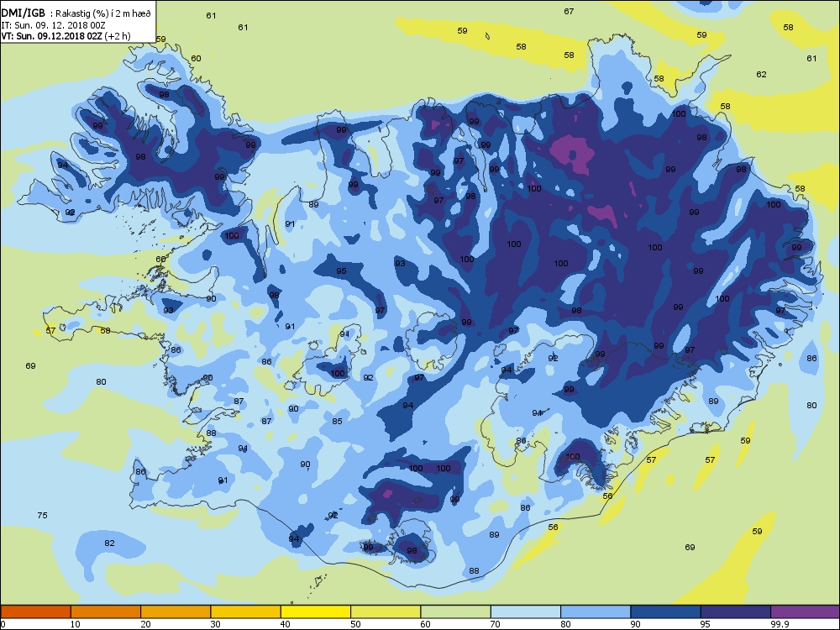Screen dimensions: 840x630
Task: Click the 'VT: Sun. 09.12.2018 02Z (+2 h)' line
Action: pos(66,36)
